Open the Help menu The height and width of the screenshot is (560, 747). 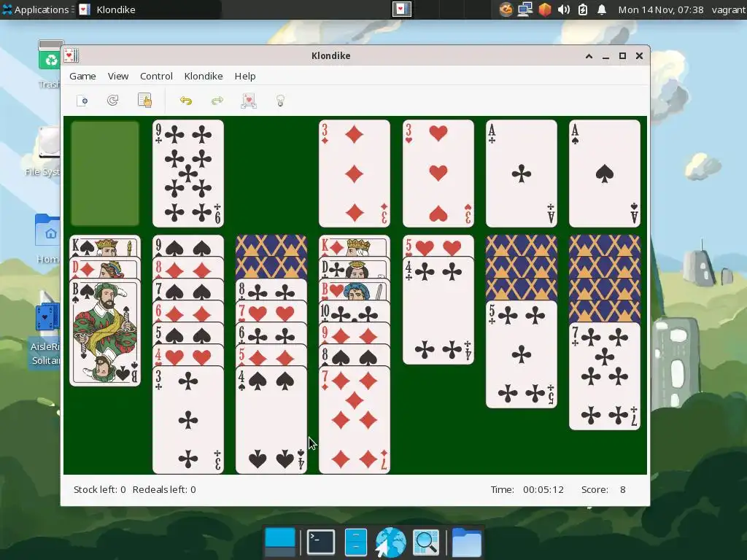[245, 76]
